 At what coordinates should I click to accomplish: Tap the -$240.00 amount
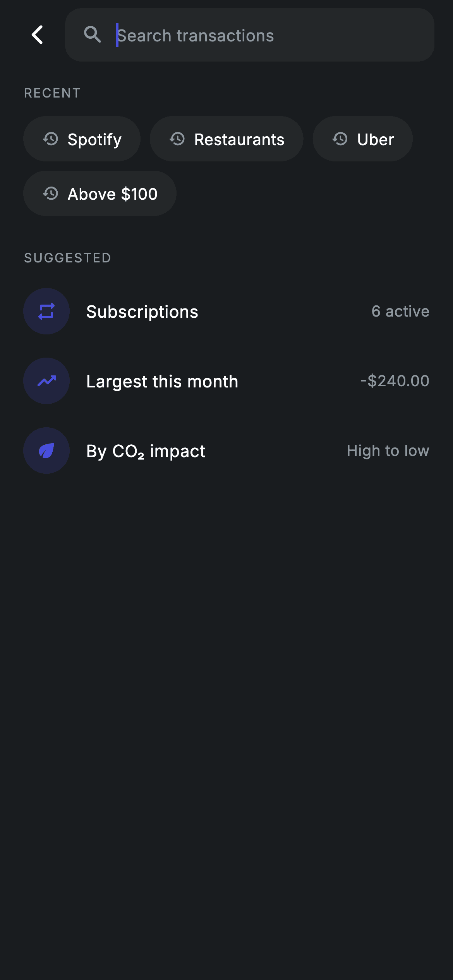point(395,381)
